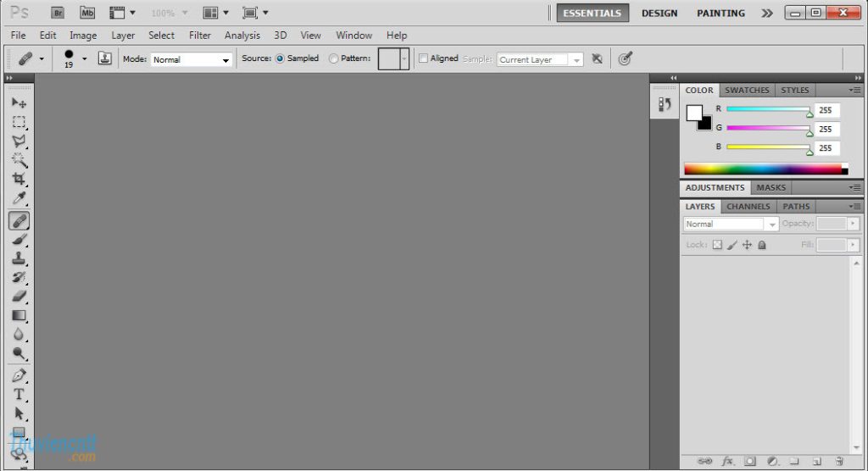Open the Image menu
Image resolution: width=868 pixels, height=471 pixels.
(x=83, y=35)
